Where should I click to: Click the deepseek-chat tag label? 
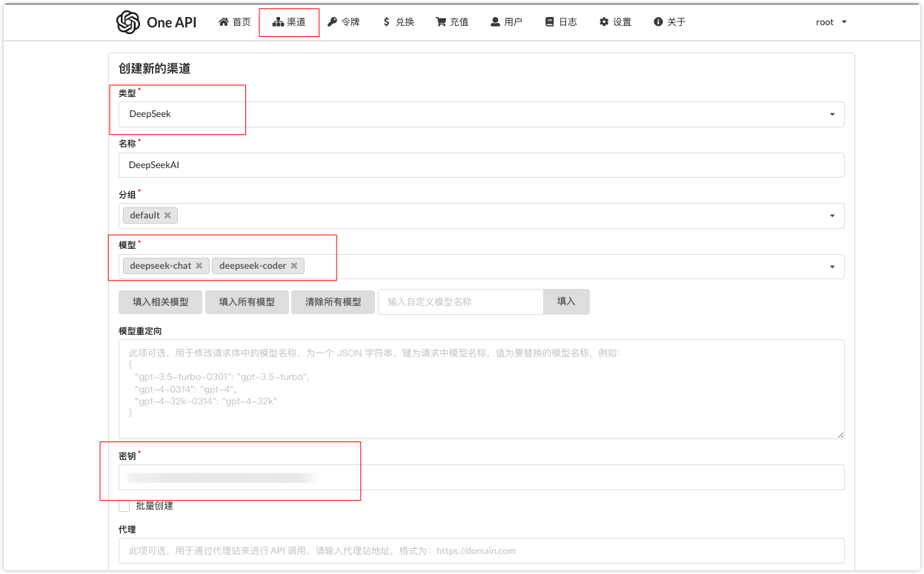coord(160,266)
